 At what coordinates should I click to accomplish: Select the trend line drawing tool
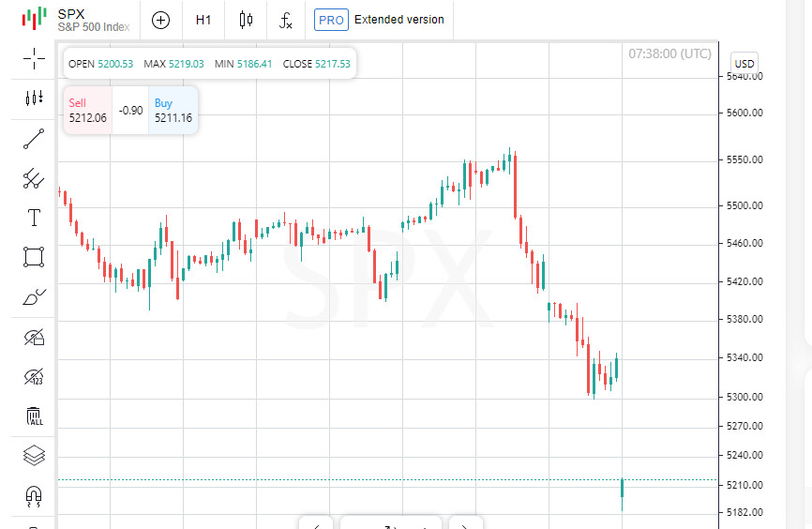point(34,139)
